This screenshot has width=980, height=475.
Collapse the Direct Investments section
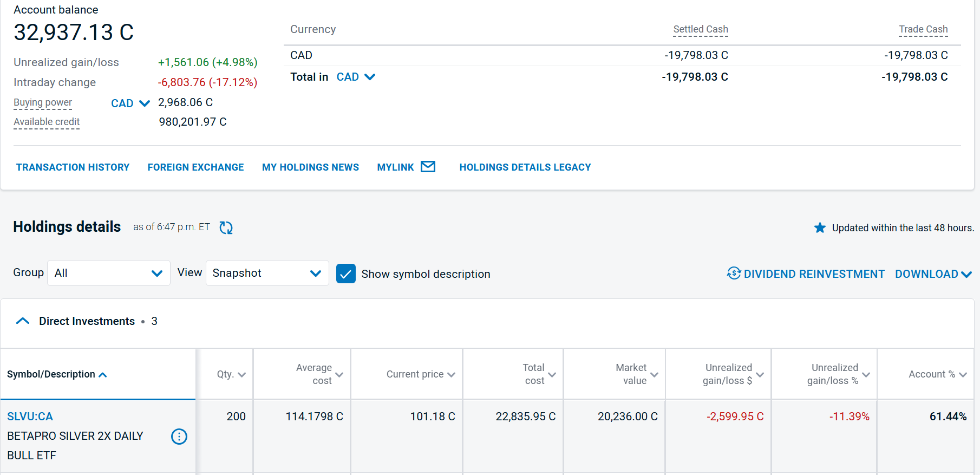tap(23, 321)
